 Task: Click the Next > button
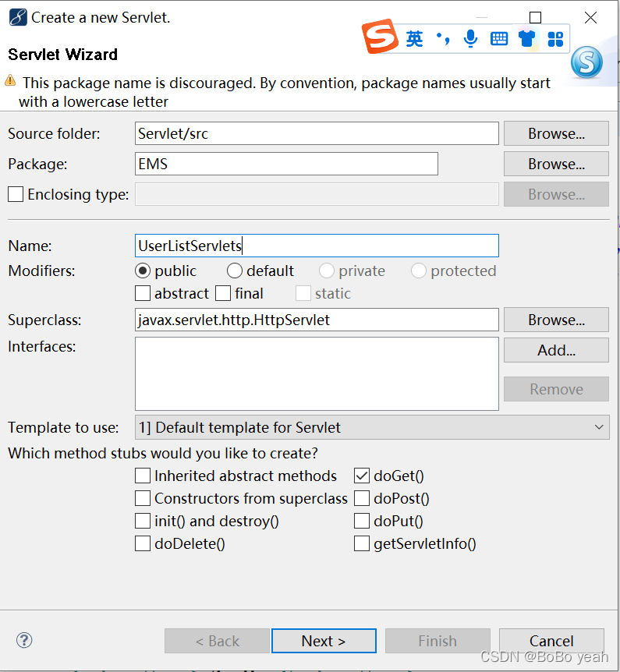pos(324,641)
